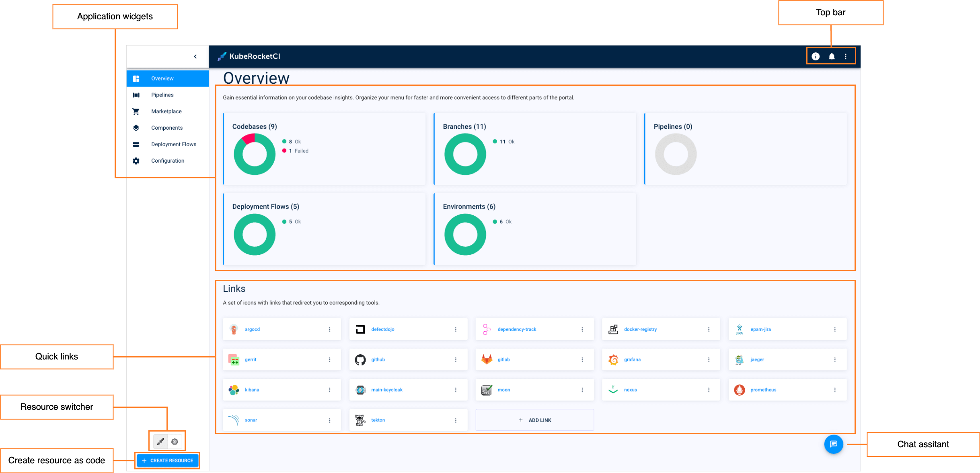Open the Overview sidebar item

pos(162,78)
